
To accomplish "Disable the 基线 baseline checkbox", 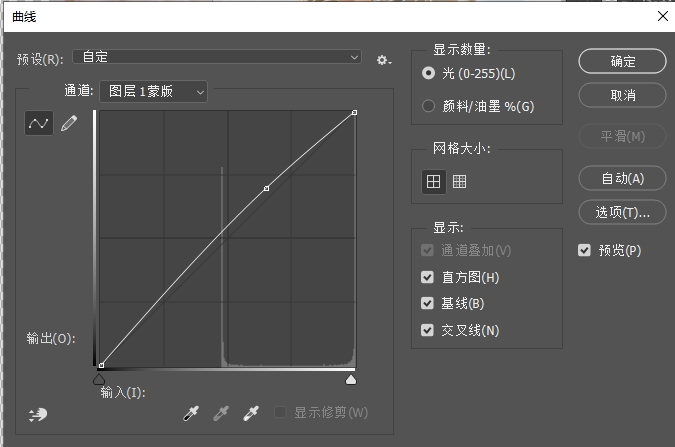I will tap(428, 303).
